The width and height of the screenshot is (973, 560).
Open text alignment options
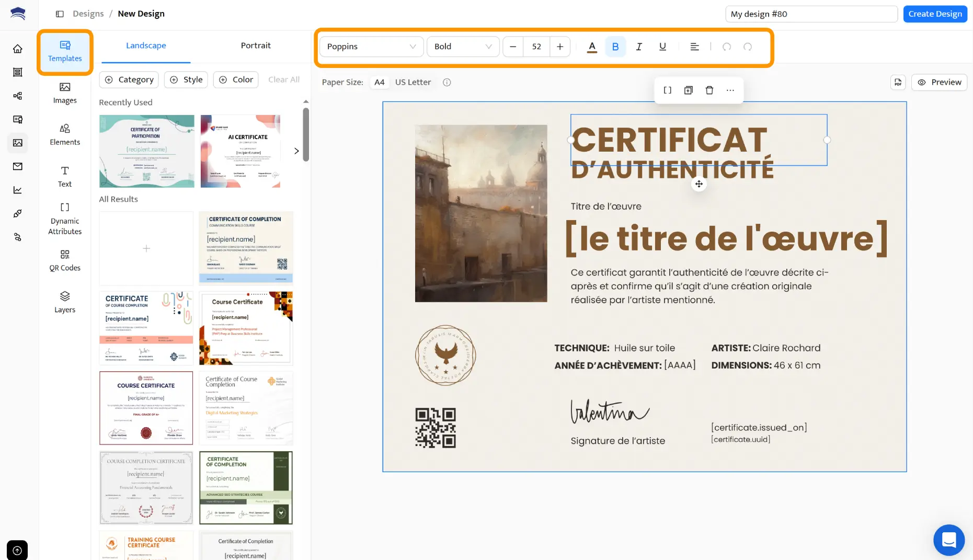tap(694, 47)
